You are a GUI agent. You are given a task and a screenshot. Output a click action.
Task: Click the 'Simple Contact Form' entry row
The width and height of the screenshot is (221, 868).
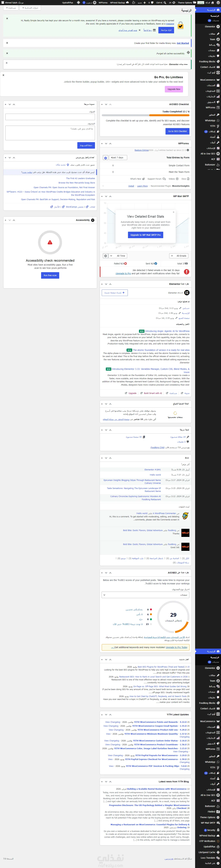[146, 165]
